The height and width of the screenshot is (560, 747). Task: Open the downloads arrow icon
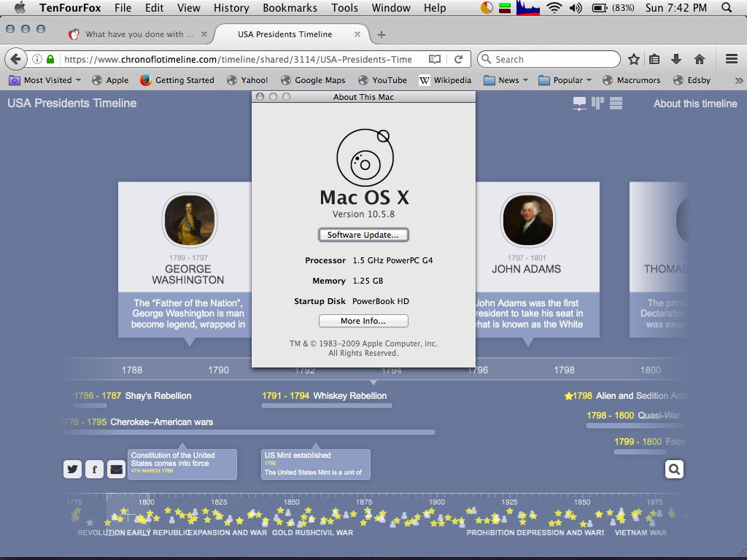click(676, 59)
